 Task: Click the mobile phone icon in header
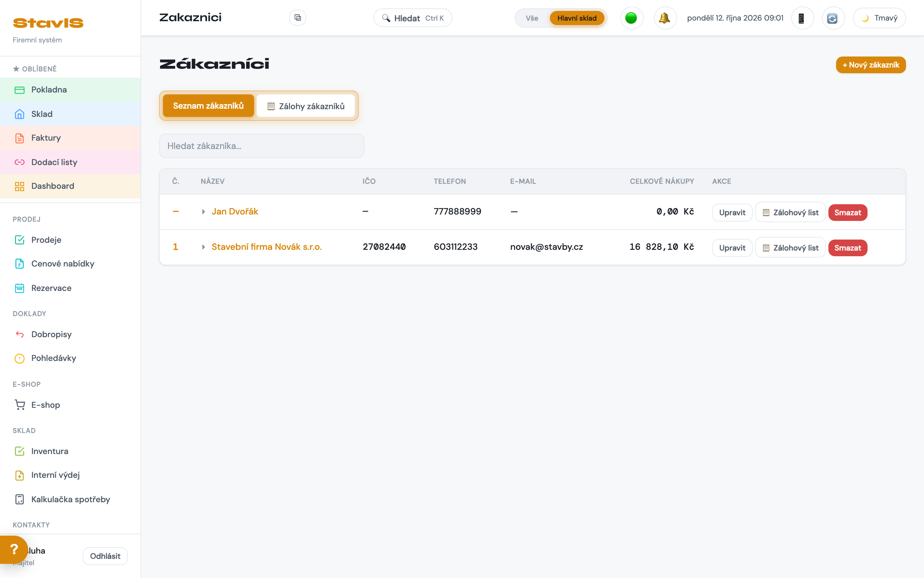tap(802, 18)
